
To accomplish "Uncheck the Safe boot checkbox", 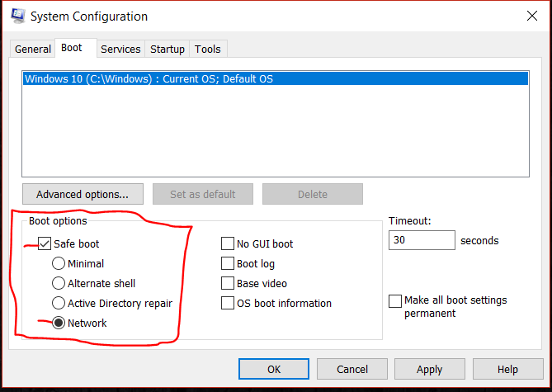I will point(45,244).
